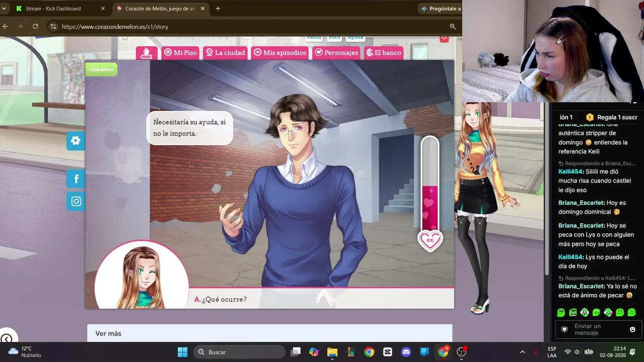Click the taskbar Buscar search box
The height and width of the screenshot is (362, 644).
[239, 352]
